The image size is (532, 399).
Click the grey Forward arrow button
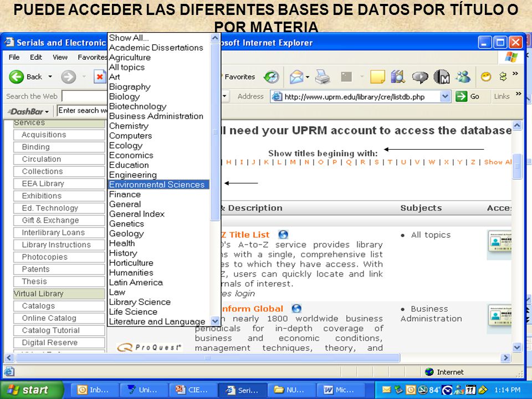(x=68, y=76)
